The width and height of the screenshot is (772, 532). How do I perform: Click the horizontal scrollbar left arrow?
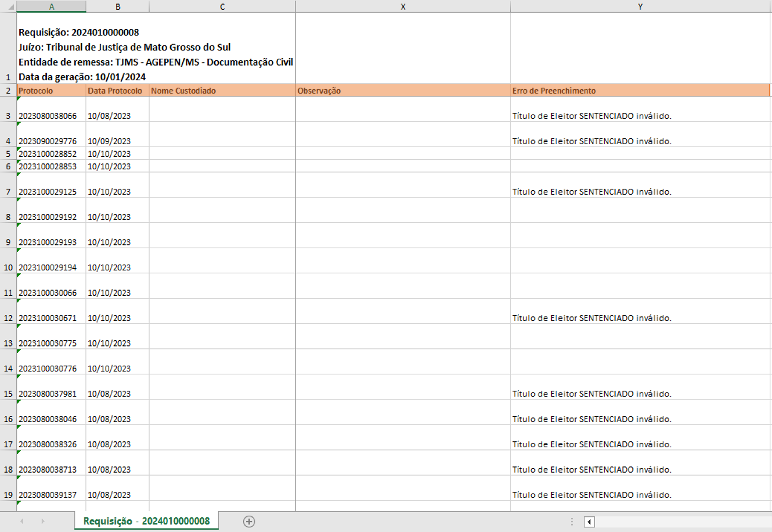coord(589,522)
